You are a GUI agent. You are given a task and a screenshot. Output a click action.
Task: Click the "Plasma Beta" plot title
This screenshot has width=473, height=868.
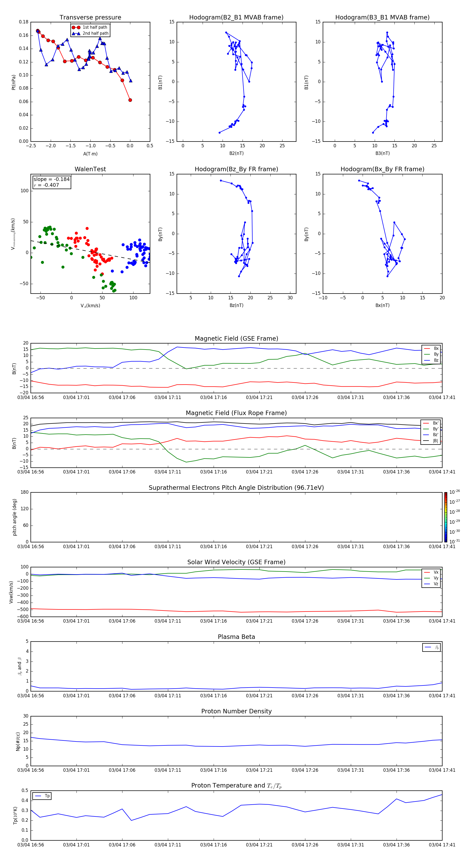[x=236, y=637]
